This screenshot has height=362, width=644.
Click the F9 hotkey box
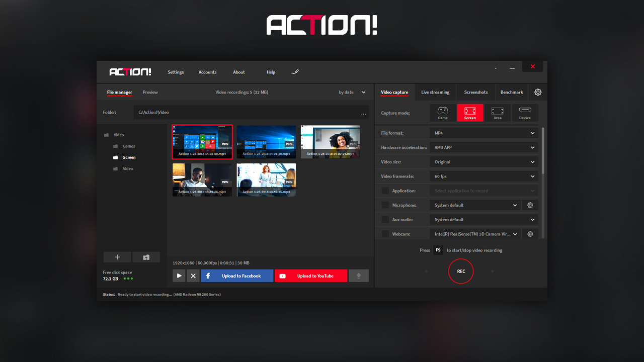click(438, 250)
